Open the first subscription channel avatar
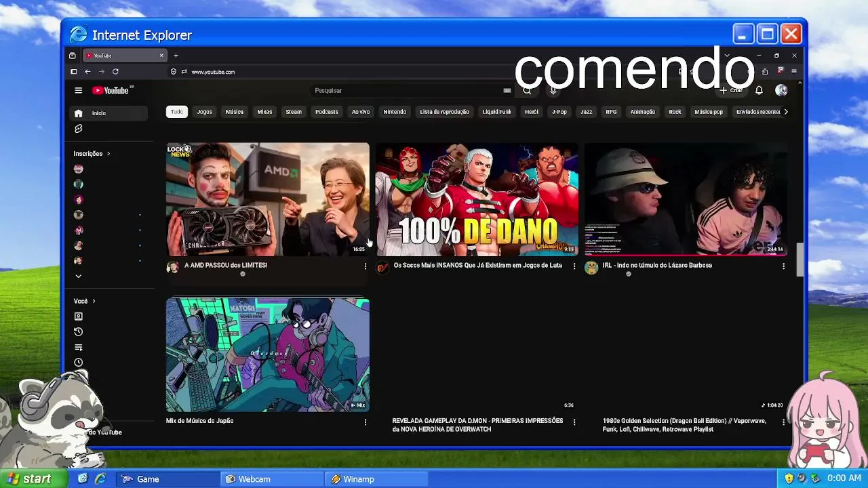This screenshot has height=488, width=868. click(79, 169)
